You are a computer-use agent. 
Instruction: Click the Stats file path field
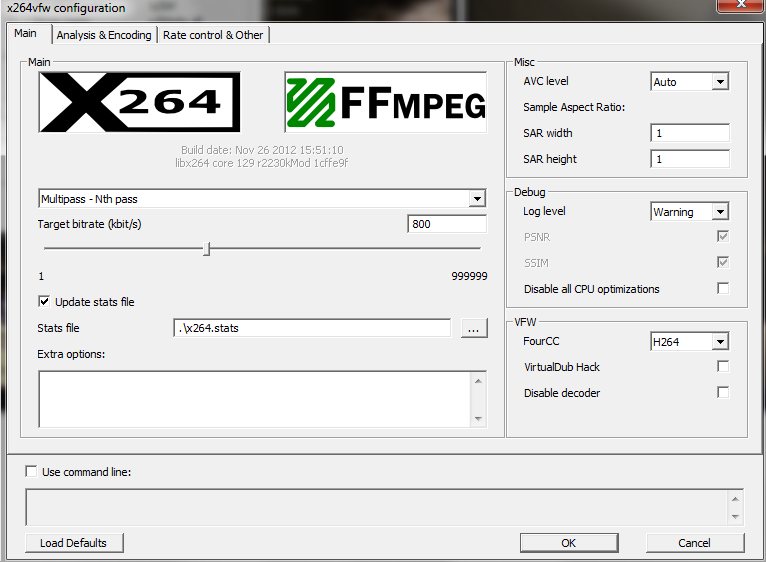click(x=312, y=328)
